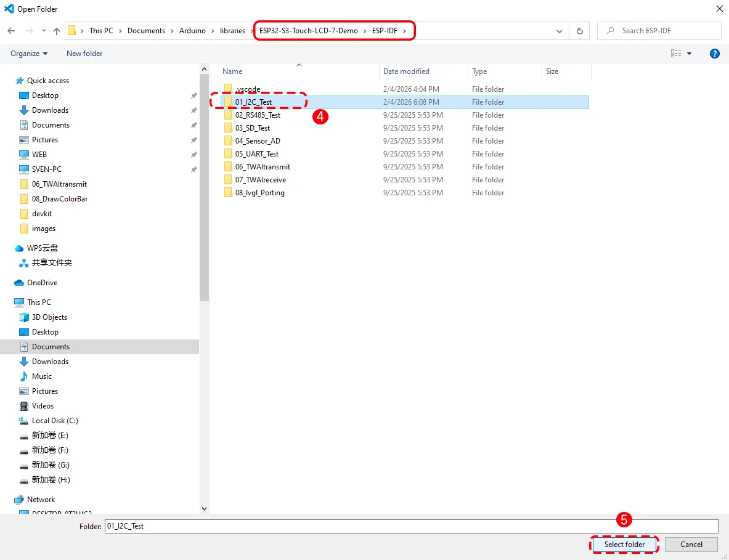The width and height of the screenshot is (729, 560).
Task: Create a New folder
Action: click(84, 54)
